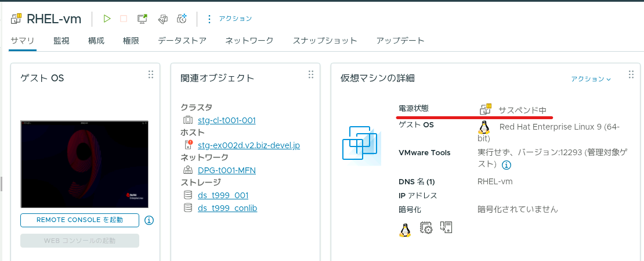Click drag handle dots on ゲスト OS card
This screenshot has height=261, width=644.
click(151, 74)
